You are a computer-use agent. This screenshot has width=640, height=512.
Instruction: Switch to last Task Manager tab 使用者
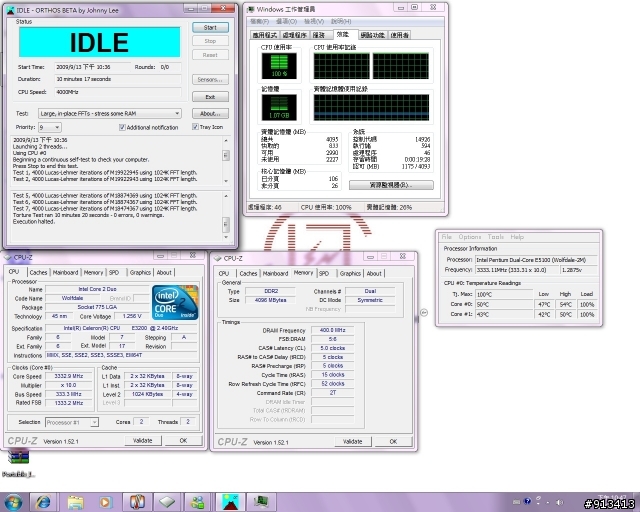pos(399,35)
